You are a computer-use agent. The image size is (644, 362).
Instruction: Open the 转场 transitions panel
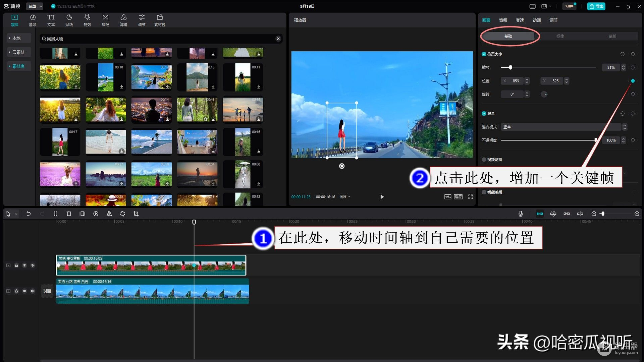pyautogui.click(x=105, y=20)
